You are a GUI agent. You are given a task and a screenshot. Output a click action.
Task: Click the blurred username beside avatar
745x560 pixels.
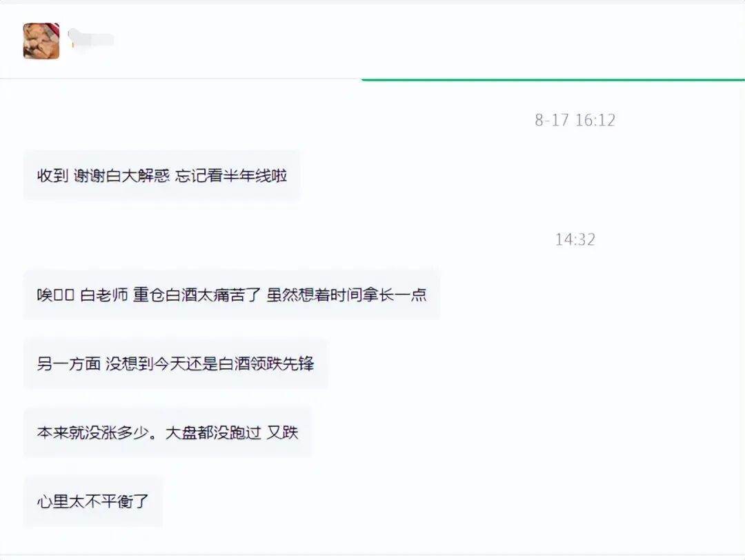pos(91,39)
